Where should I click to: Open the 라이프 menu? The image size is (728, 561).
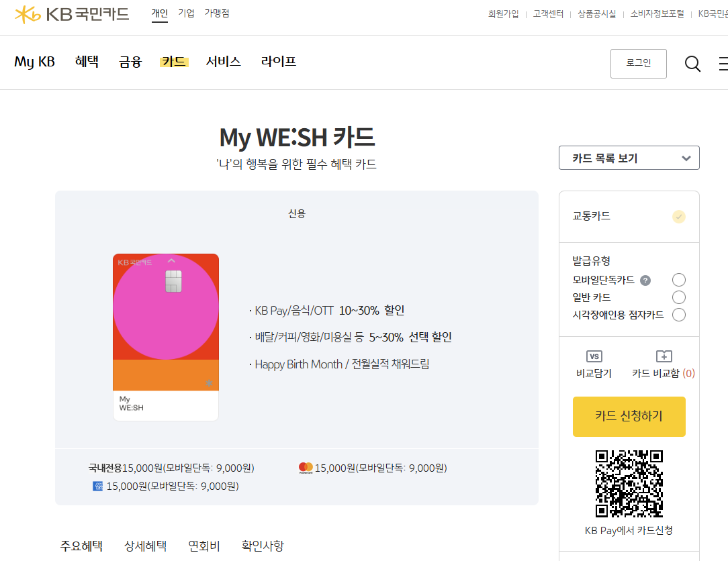click(279, 62)
